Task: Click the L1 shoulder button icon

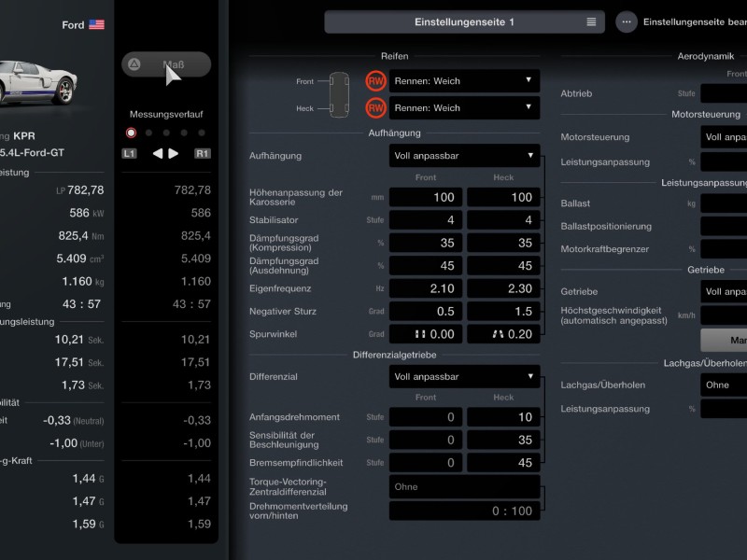Action: click(130, 153)
